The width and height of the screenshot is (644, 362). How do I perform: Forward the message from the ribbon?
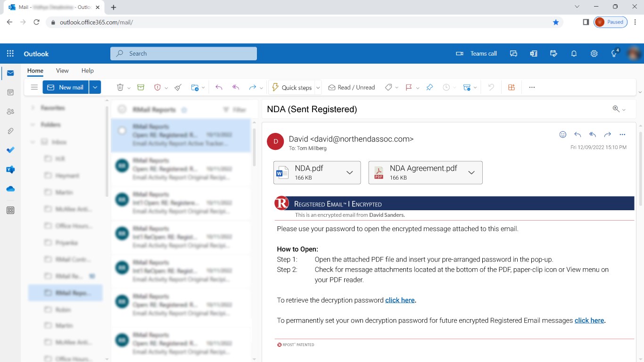(252, 87)
